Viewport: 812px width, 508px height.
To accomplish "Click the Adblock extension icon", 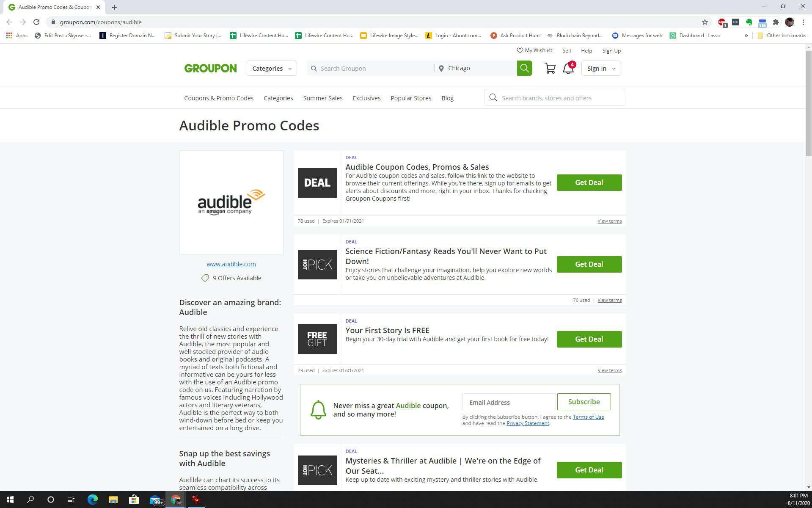I will pyautogui.click(x=722, y=22).
